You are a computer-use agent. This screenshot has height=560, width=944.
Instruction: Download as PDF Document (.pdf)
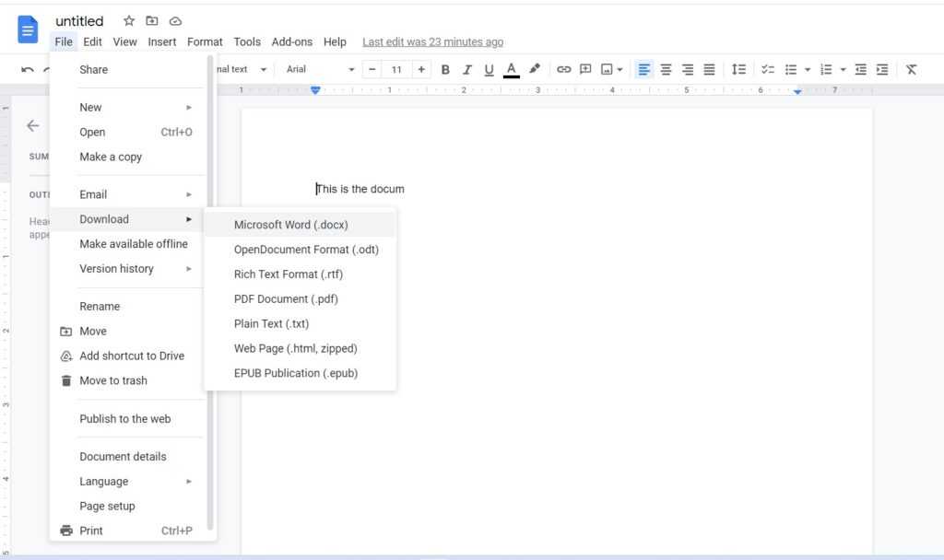click(x=300, y=299)
